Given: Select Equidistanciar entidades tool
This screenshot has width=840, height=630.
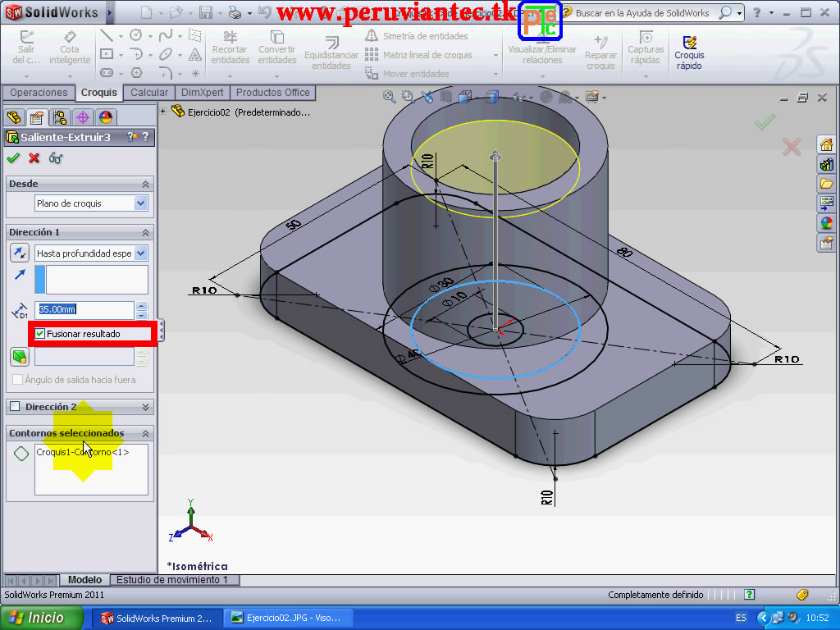Looking at the screenshot, I should click(331, 52).
